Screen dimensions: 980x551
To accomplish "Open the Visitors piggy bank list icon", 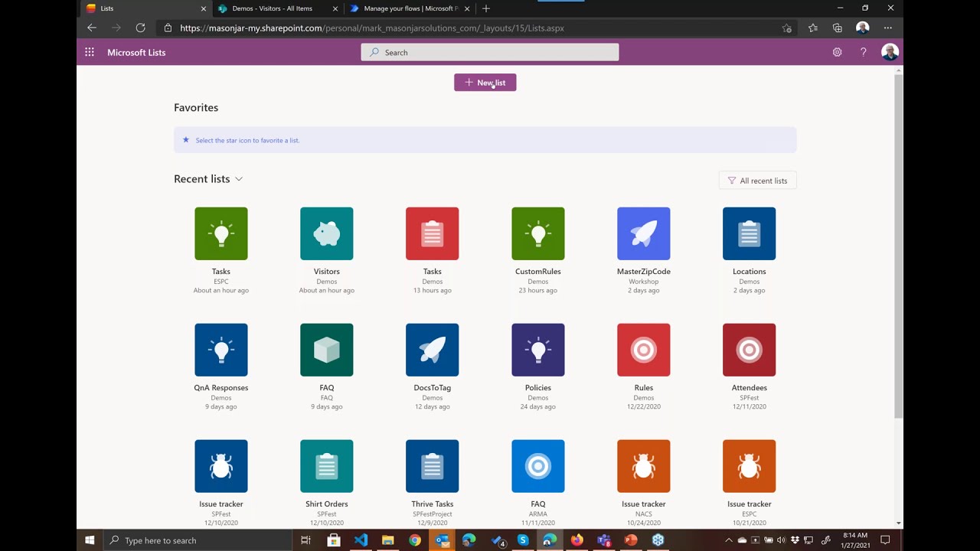I will pos(327,233).
